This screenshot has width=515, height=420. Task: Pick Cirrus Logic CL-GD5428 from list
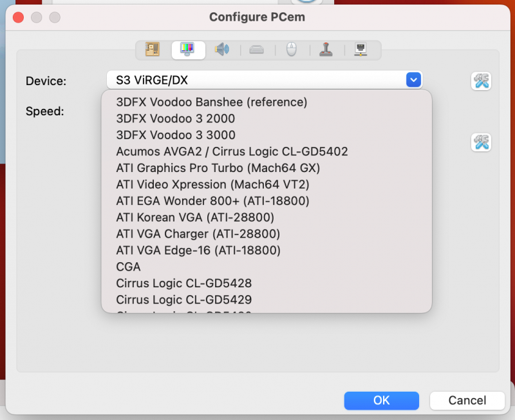[x=184, y=283]
